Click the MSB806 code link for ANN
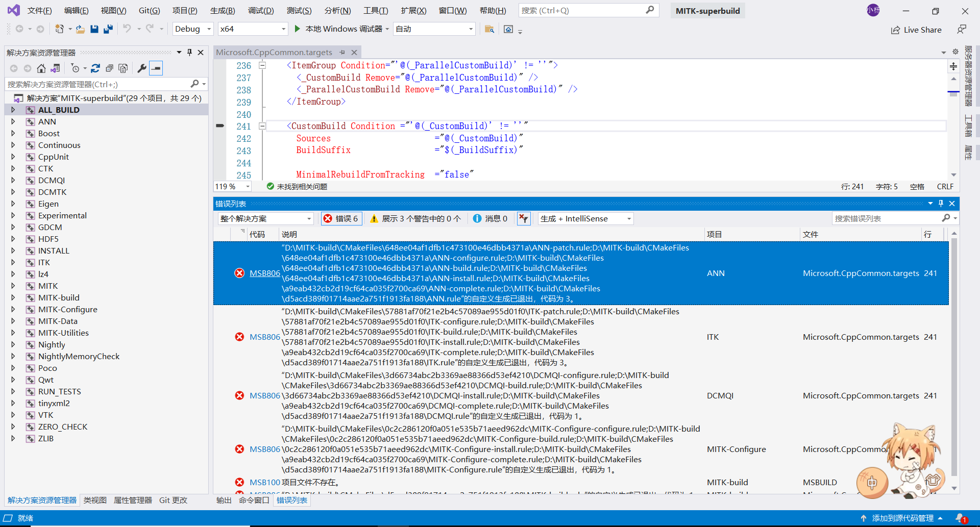The width and height of the screenshot is (980, 527). [x=265, y=273]
